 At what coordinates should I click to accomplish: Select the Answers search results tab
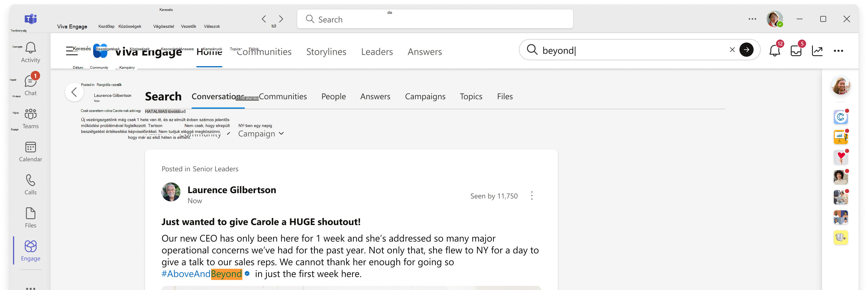[375, 97]
